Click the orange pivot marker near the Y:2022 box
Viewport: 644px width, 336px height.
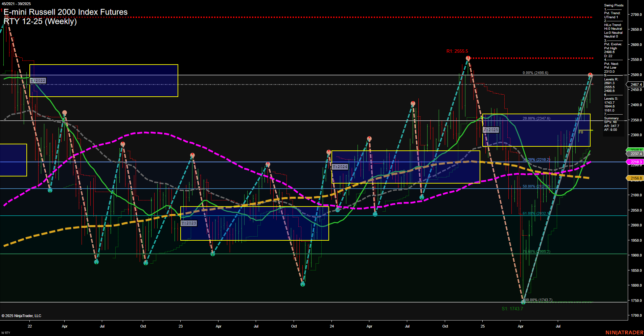tap(64, 112)
